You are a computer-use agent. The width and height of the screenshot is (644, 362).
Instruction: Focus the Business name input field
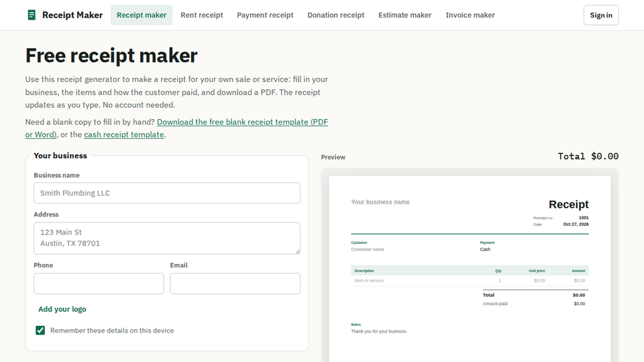point(167,193)
